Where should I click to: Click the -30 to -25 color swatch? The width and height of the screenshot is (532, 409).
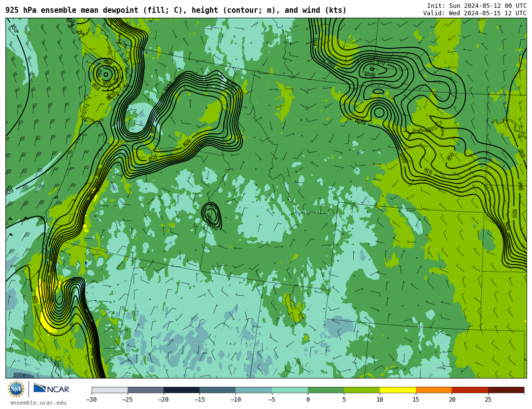click(109, 390)
